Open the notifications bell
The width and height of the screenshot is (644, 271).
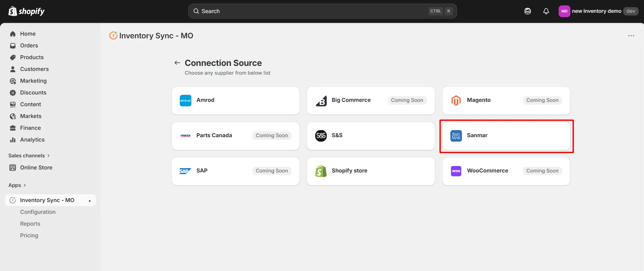(546, 11)
